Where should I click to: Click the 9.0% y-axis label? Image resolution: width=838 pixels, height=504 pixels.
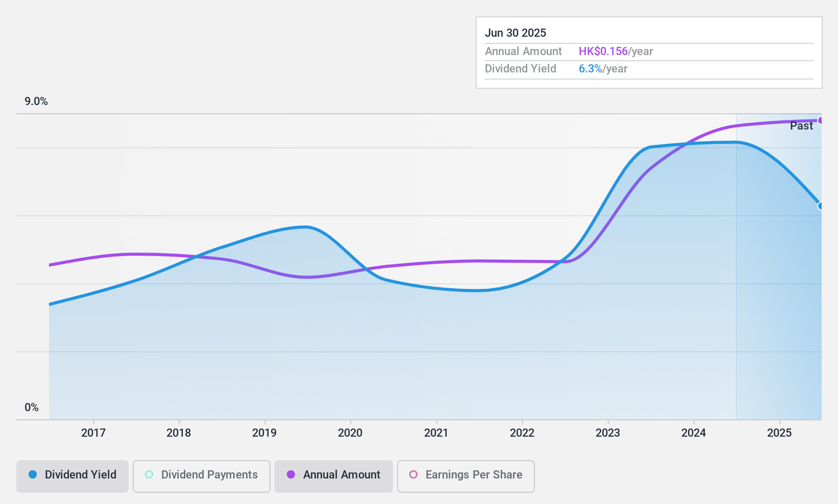click(36, 102)
